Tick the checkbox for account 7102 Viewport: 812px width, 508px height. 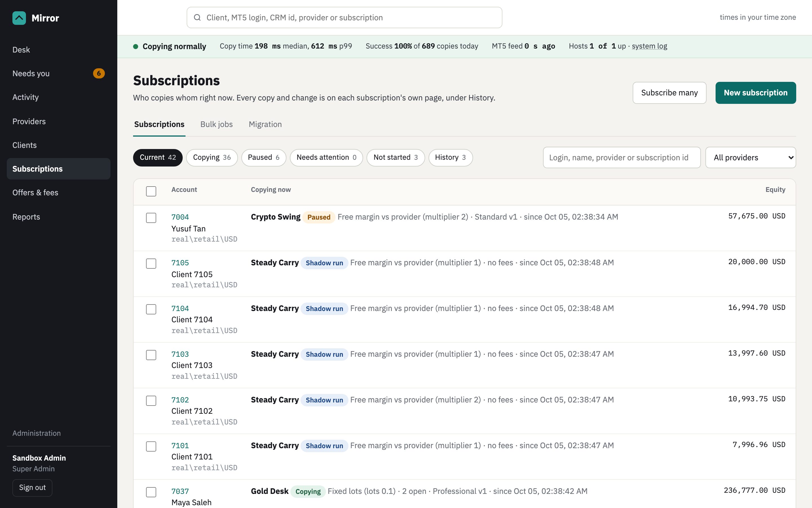[x=151, y=400]
